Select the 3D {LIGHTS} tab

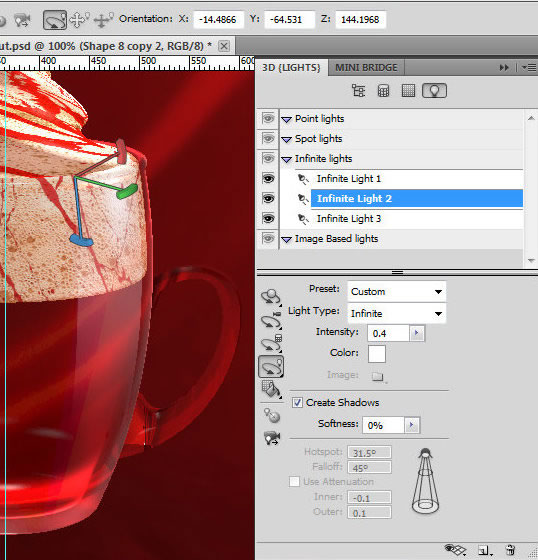[x=291, y=68]
